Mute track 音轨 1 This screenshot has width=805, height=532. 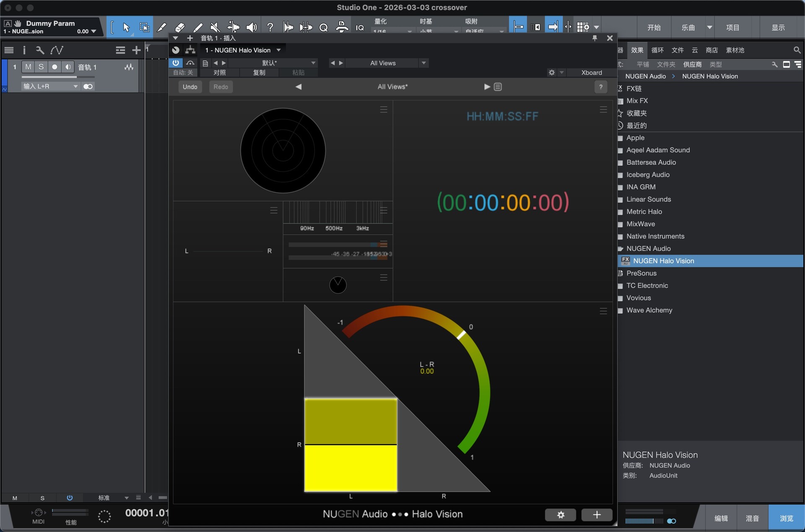click(28, 67)
